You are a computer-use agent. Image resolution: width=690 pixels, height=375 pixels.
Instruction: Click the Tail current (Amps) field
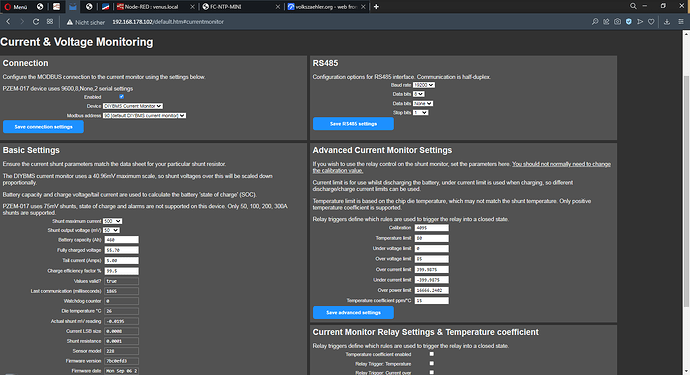(x=121, y=261)
